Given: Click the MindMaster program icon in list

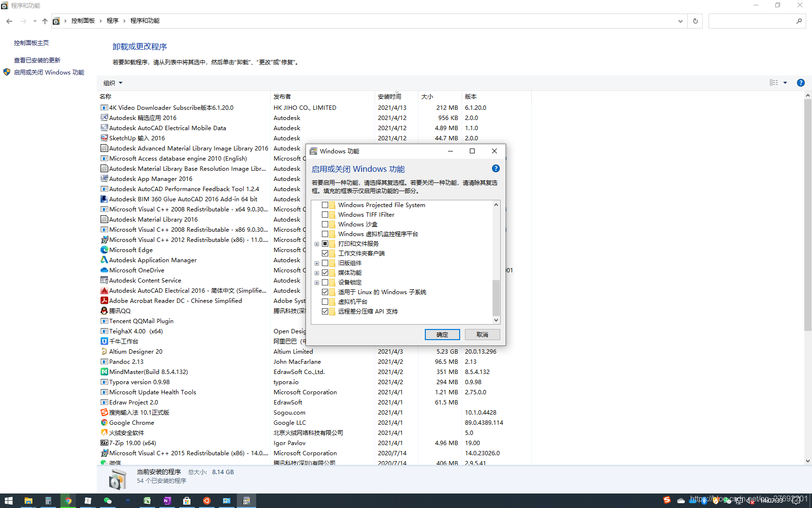Looking at the screenshot, I should 104,372.
